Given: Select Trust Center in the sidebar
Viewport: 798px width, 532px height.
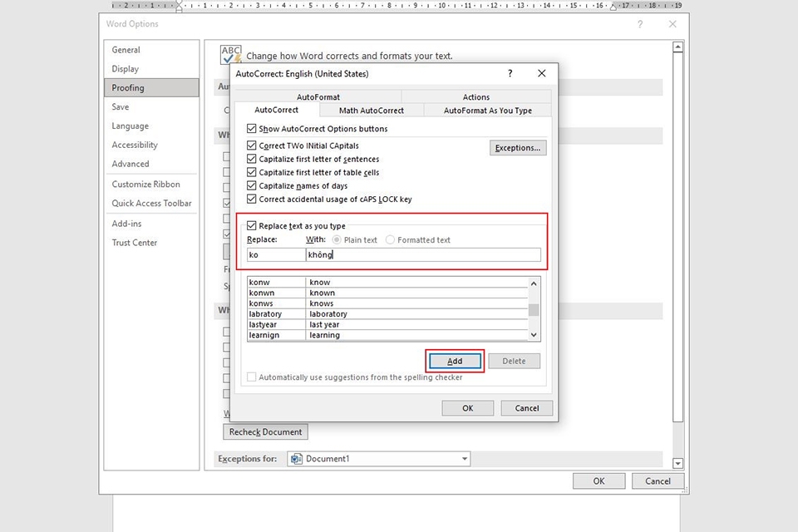Looking at the screenshot, I should (134, 242).
